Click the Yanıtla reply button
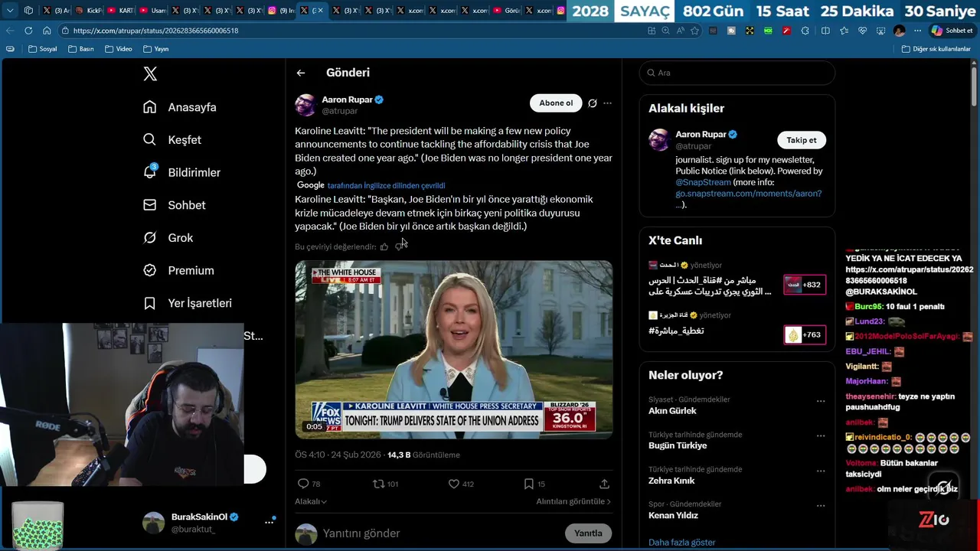 (x=588, y=533)
